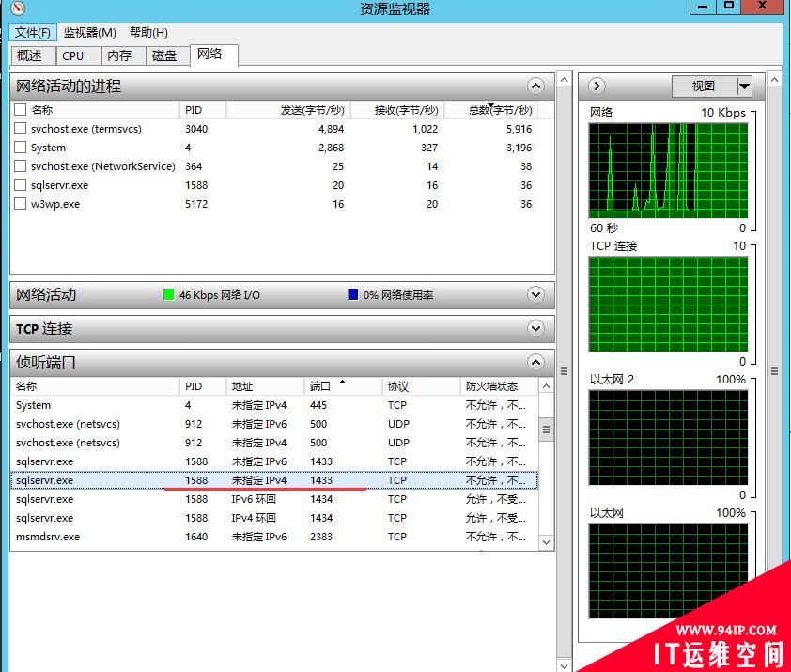This screenshot has height=672, width=791.
Task: Check the w3wp.exe process checkbox
Action: tap(20, 203)
